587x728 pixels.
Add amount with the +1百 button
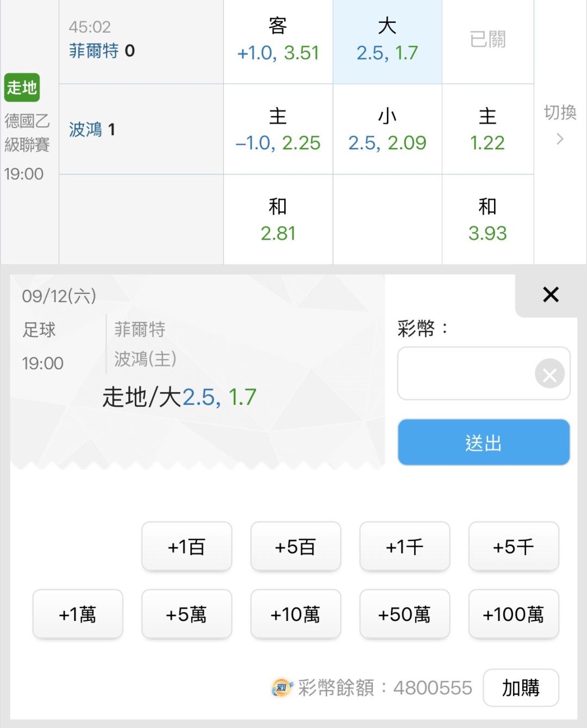click(x=186, y=547)
